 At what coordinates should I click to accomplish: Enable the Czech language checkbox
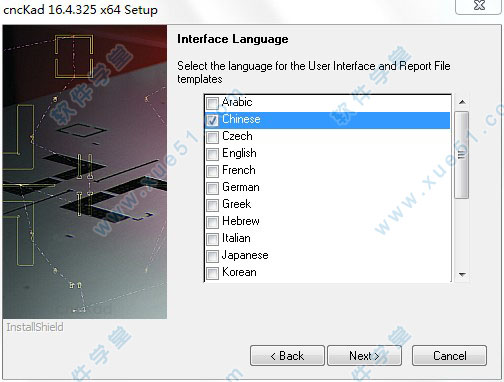point(212,137)
